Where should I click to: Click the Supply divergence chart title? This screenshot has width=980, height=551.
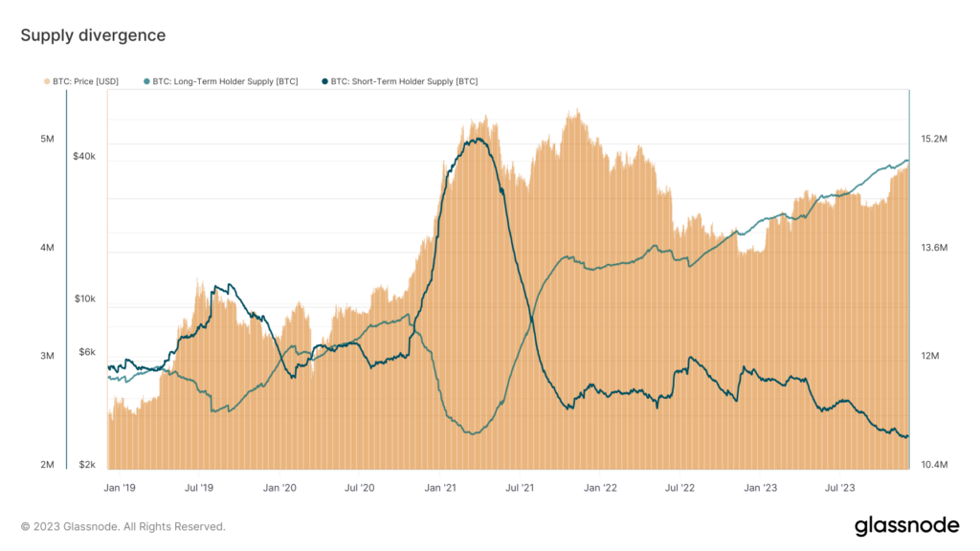[93, 35]
